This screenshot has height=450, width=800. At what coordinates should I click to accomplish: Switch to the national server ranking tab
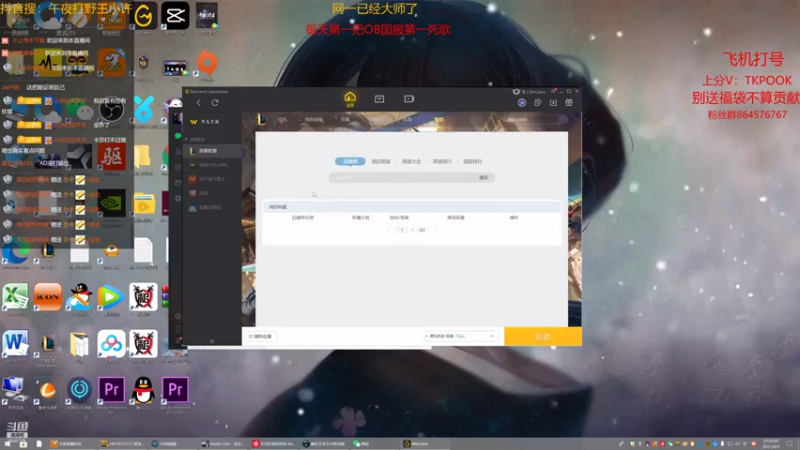(x=472, y=161)
